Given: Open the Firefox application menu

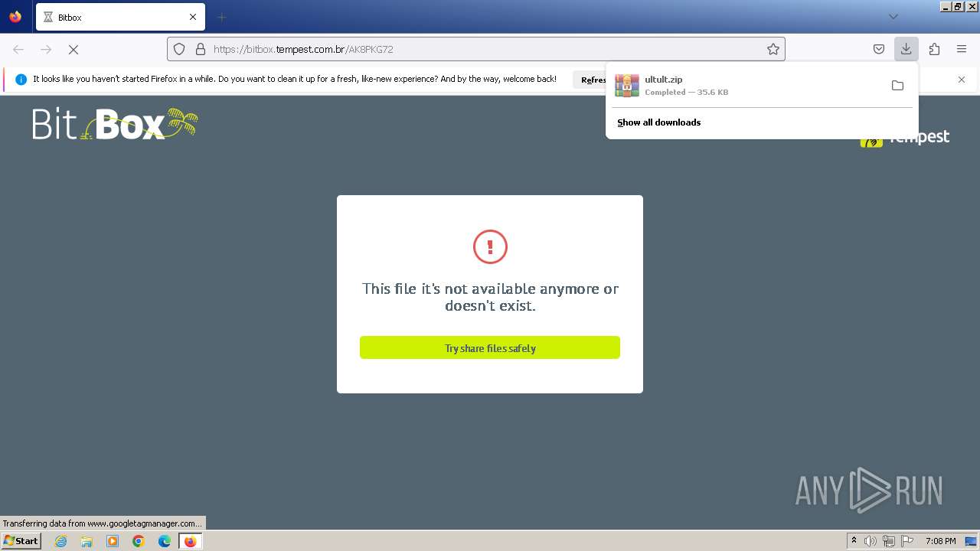Looking at the screenshot, I should click(962, 49).
